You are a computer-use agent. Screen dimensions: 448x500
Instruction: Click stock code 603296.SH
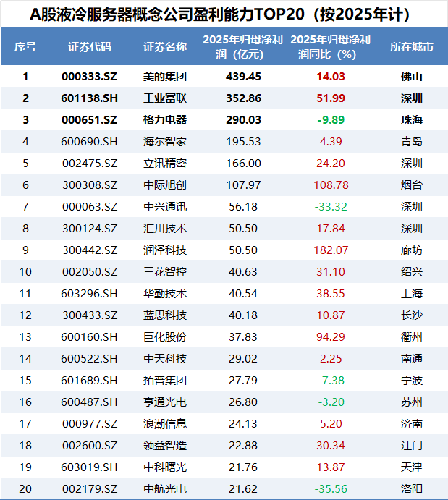[x=89, y=293]
